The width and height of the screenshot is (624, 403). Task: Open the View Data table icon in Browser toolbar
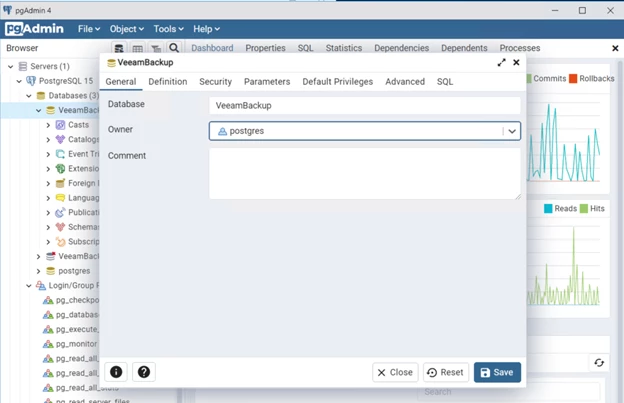(137, 49)
